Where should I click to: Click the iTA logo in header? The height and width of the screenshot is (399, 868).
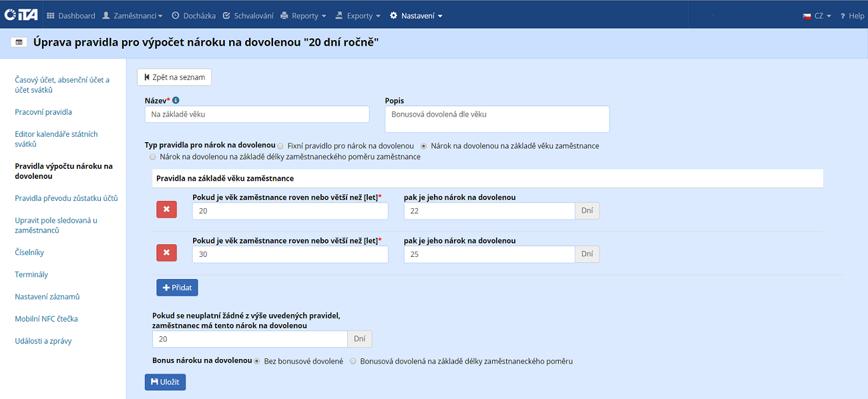[21, 15]
